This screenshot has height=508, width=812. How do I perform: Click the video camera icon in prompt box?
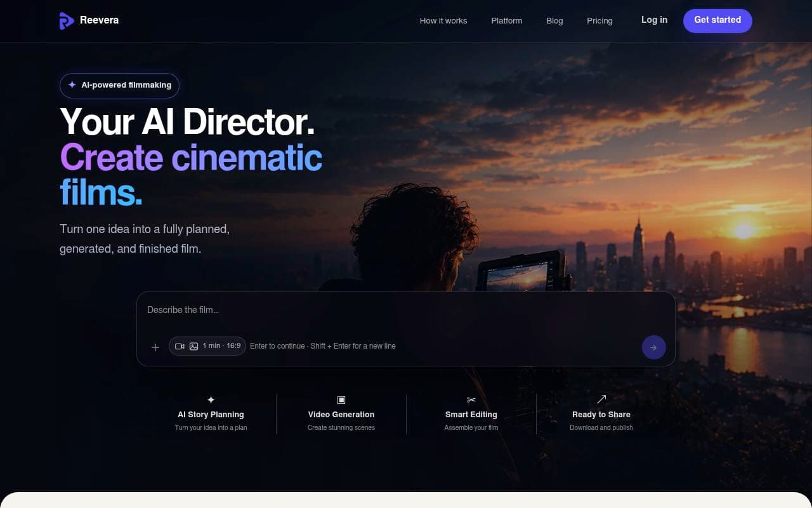(x=180, y=346)
